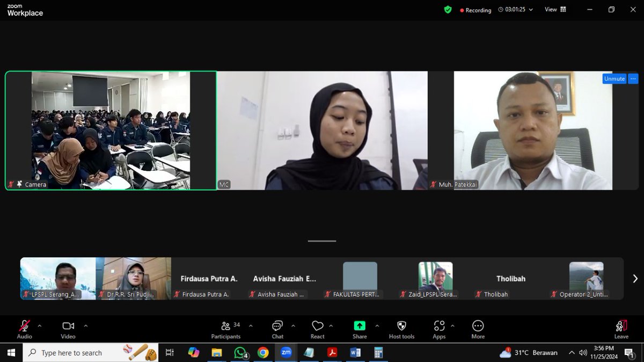Open Host tools shield menu
The image size is (644, 362).
point(401,329)
